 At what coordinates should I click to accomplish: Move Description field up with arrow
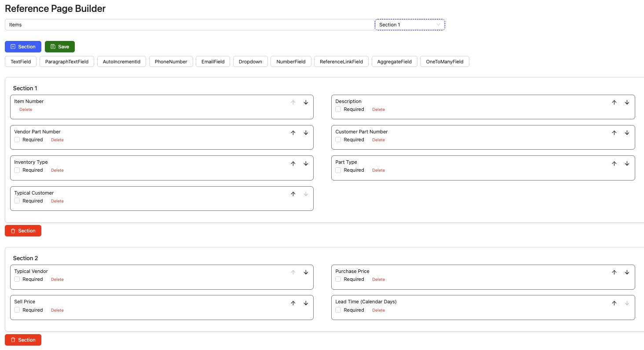[x=614, y=103]
